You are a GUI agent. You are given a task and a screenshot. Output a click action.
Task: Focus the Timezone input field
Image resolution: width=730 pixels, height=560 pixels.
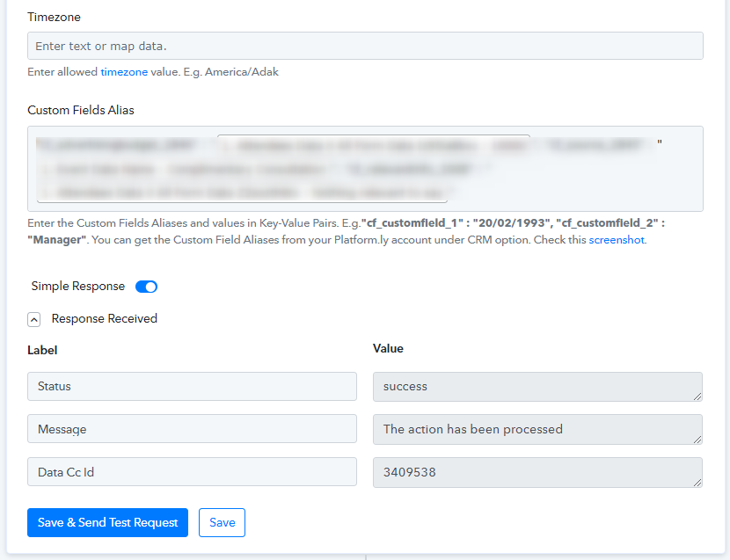coord(365,46)
